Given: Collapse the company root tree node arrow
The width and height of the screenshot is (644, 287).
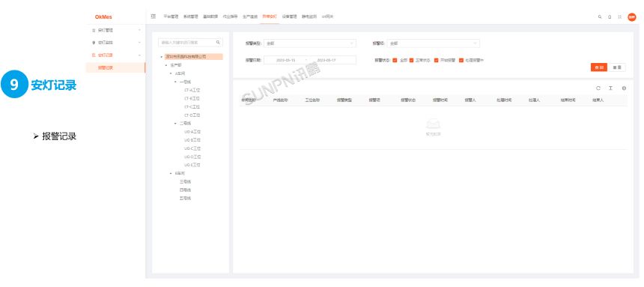Looking at the screenshot, I should [x=162, y=57].
